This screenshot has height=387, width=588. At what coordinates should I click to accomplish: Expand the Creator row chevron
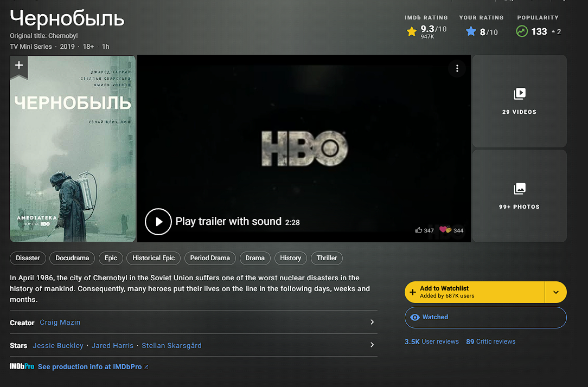[372, 322]
